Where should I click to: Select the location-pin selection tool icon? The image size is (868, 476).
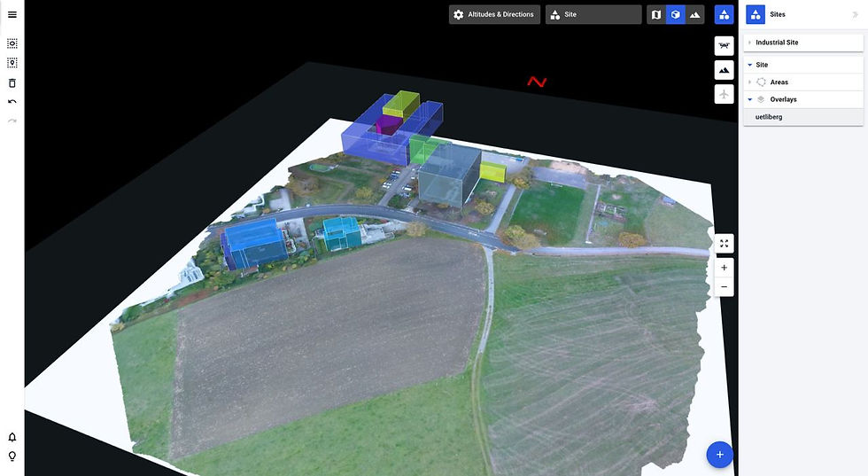pos(12,63)
